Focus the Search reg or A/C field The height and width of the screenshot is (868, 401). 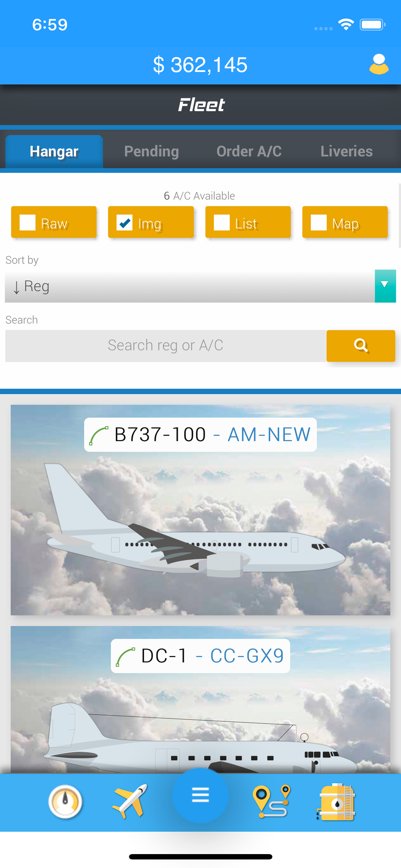[165, 346]
